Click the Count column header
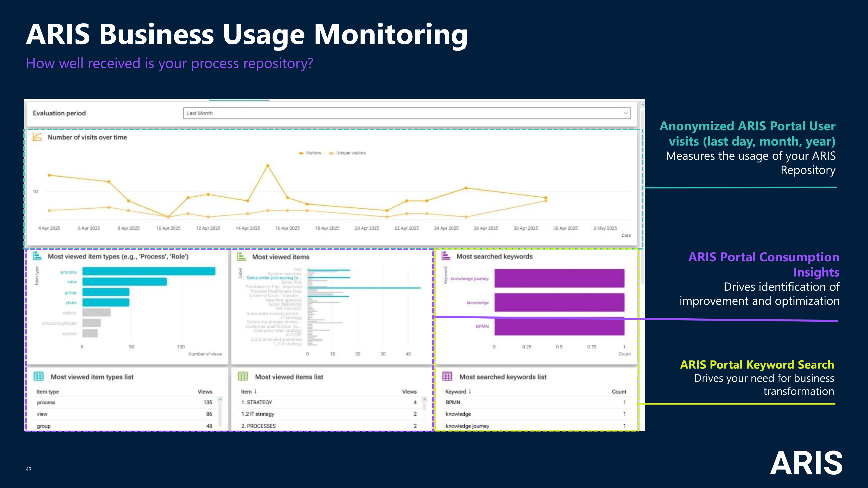The width and height of the screenshot is (868, 488). coord(619,392)
